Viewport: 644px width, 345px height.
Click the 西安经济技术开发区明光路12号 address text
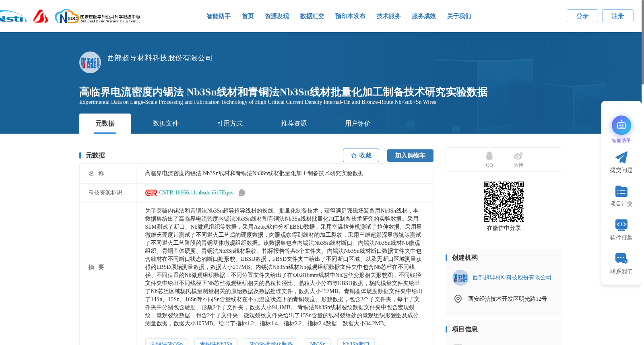click(508, 299)
